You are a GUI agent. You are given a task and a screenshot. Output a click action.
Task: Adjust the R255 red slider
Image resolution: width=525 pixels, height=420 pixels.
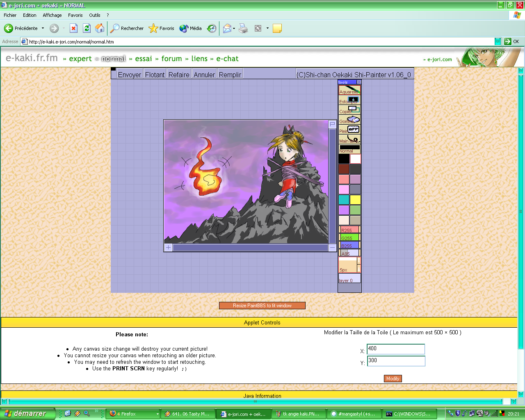[349, 230]
